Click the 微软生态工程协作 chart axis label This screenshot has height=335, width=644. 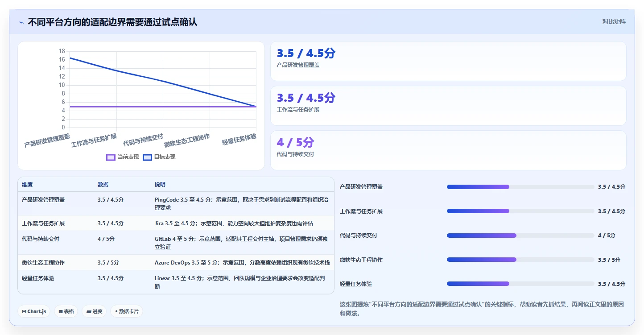187,141
